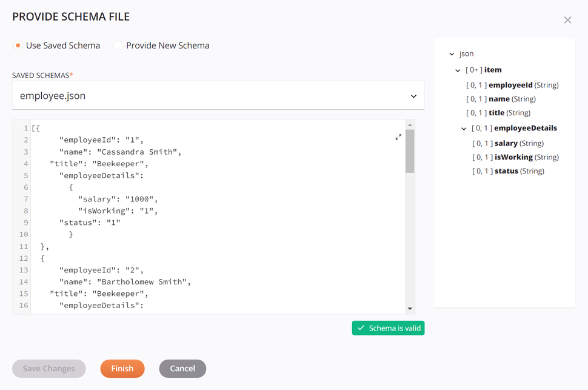
Task: Click the Schema is valid status badge
Action: tap(388, 328)
